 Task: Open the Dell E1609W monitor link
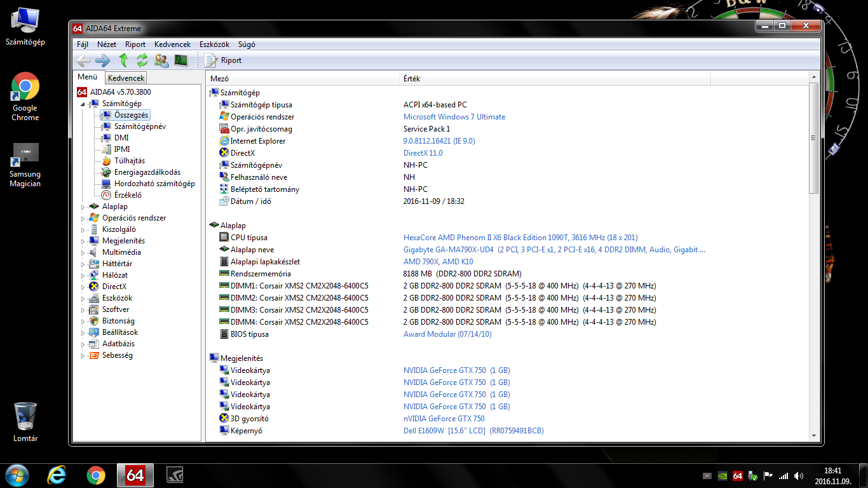473,431
